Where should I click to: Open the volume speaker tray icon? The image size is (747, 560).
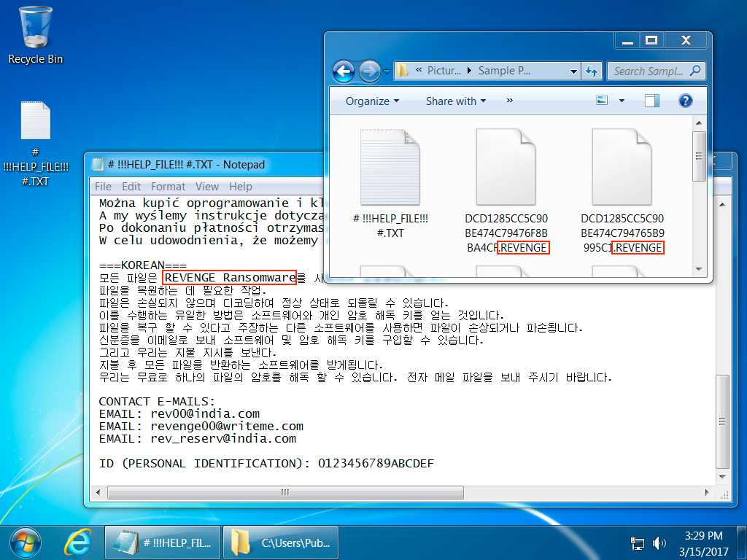(x=659, y=543)
